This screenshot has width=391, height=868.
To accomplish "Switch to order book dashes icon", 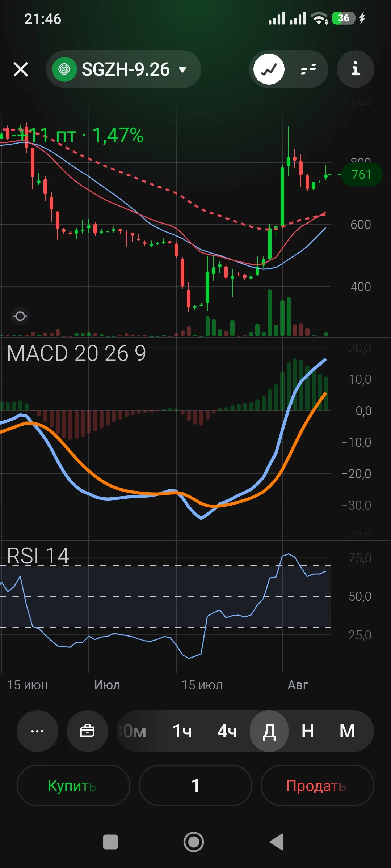I will pyautogui.click(x=308, y=69).
